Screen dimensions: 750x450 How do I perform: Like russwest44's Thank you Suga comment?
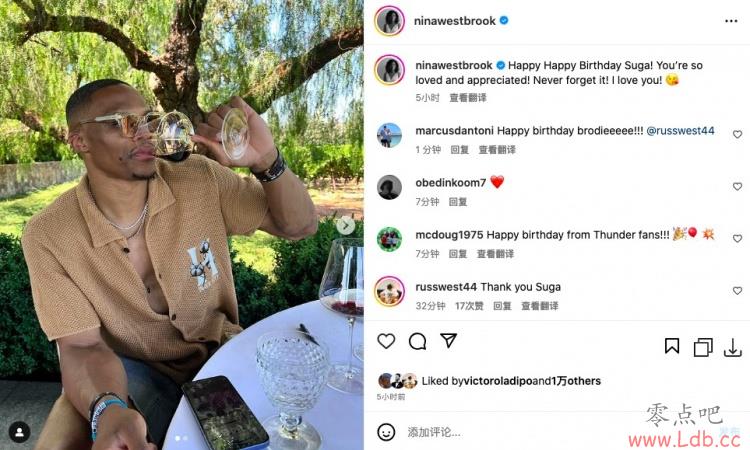click(x=737, y=291)
